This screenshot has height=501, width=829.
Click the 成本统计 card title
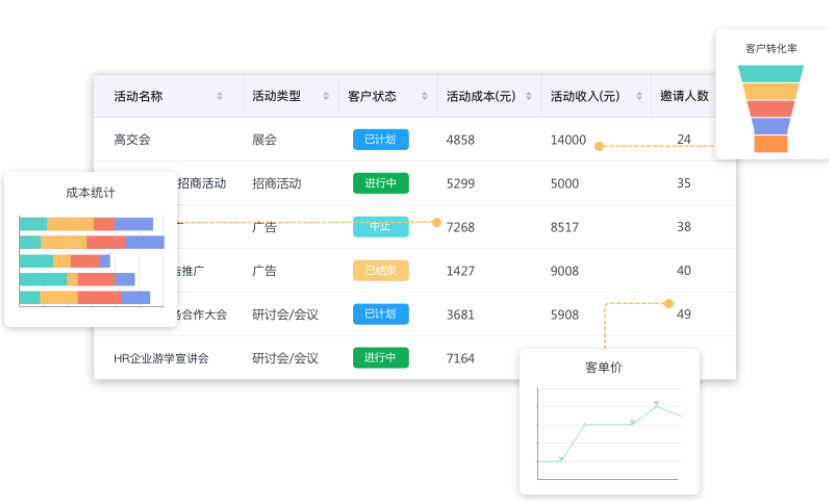90,193
